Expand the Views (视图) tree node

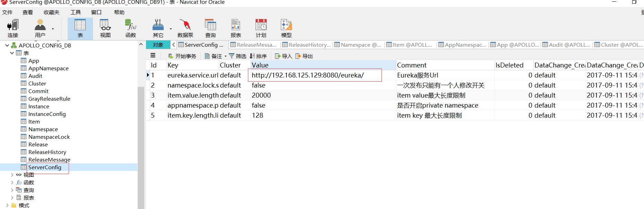12,175
